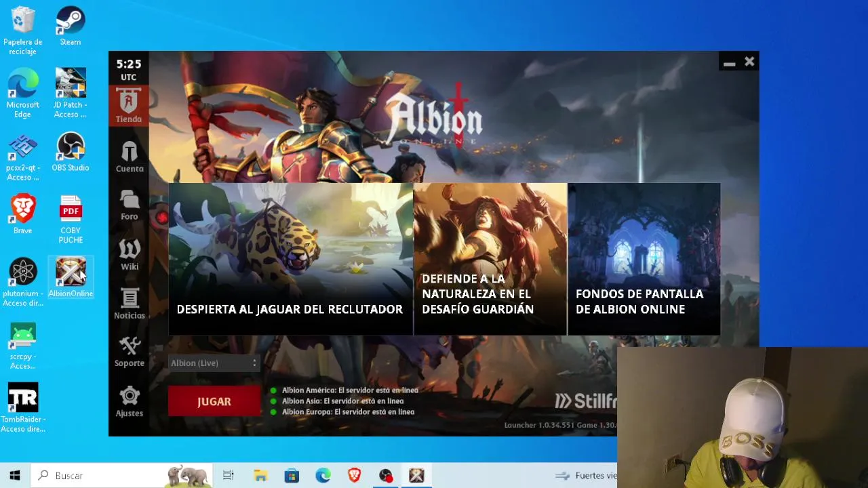Click the Buscar taskbar search box
This screenshot has width=868, height=488.
pyautogui.click(x=122, y=476)
